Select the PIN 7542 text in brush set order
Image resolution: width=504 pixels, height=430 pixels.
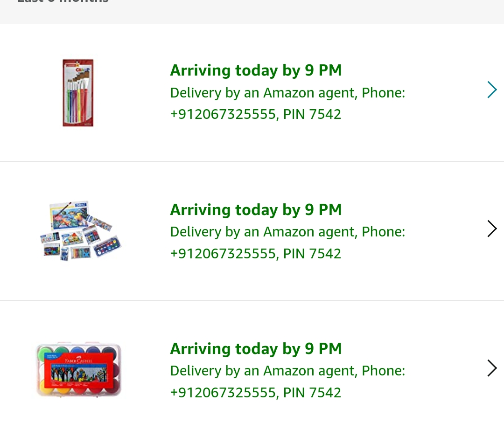tap(312, 115)
